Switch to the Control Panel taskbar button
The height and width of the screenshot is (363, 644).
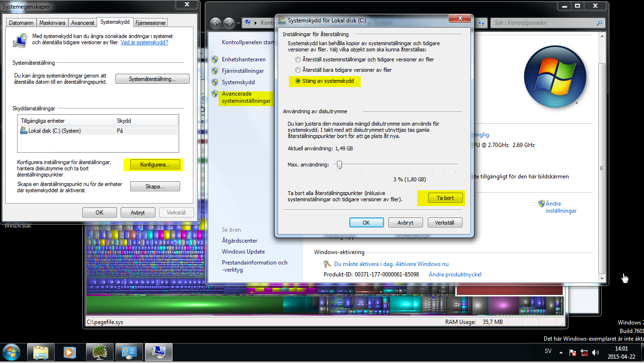129,353
